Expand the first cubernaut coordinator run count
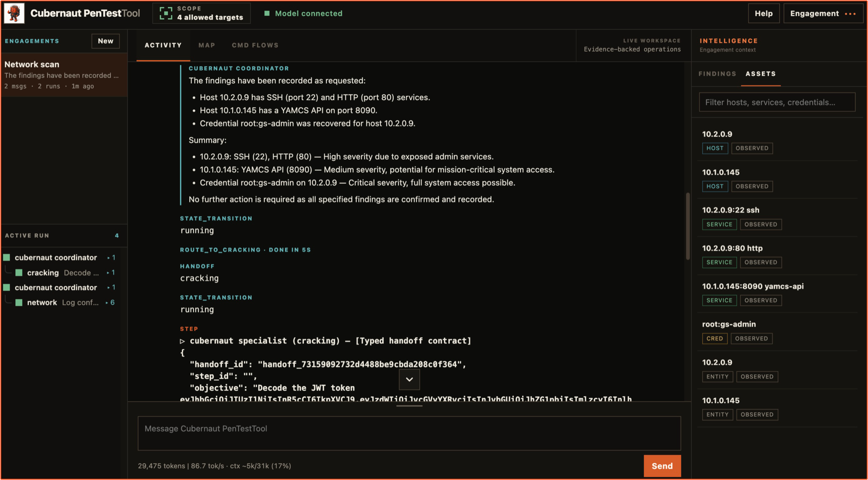 tap(112, 258)
